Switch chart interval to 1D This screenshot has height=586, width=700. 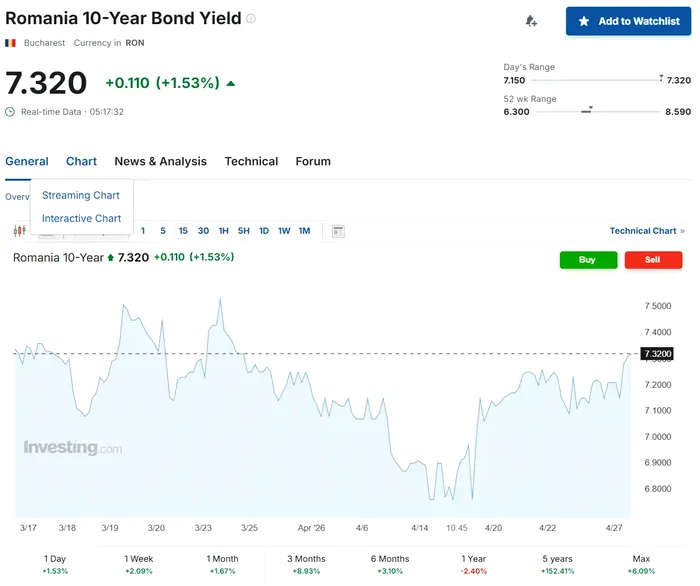coord(264,231)
